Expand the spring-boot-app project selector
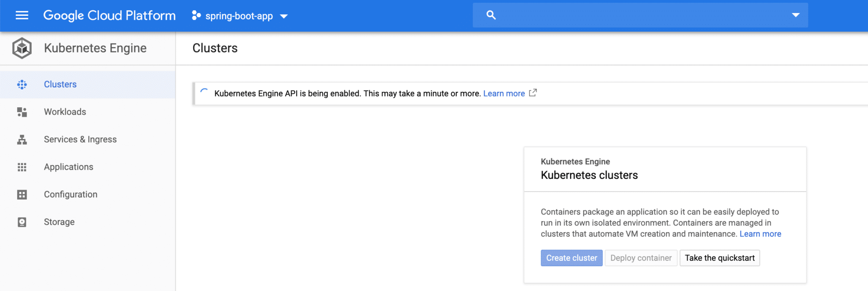This screenshot has width=868, height=291. [240, 16]
